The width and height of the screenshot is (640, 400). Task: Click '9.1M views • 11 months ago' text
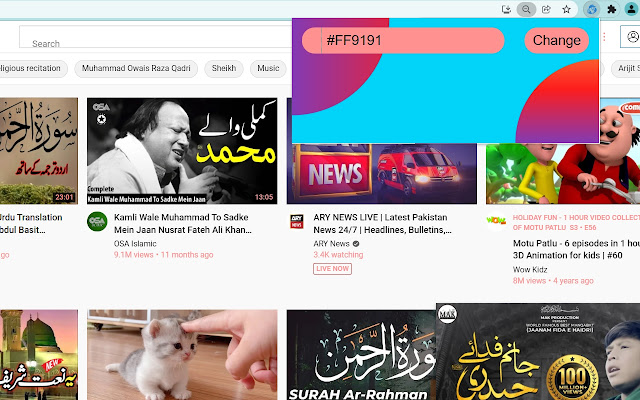pos(164,255)
